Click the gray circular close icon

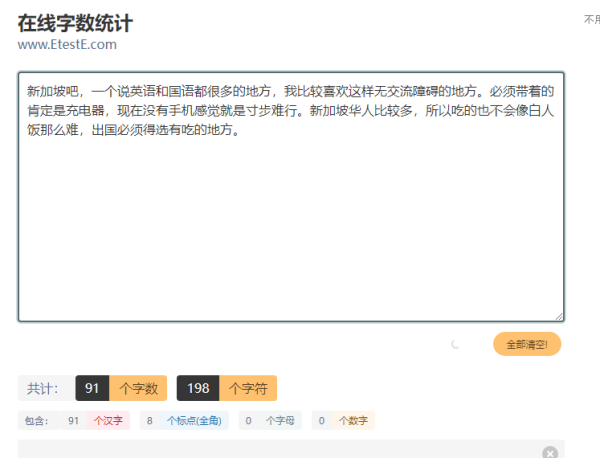click(550, 453)
